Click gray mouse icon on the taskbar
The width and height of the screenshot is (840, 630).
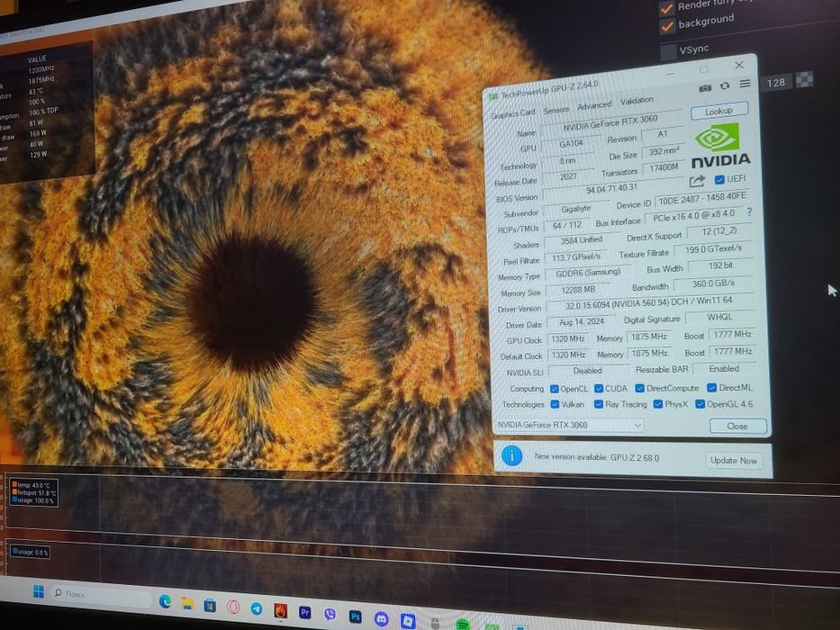coord(436,623)
